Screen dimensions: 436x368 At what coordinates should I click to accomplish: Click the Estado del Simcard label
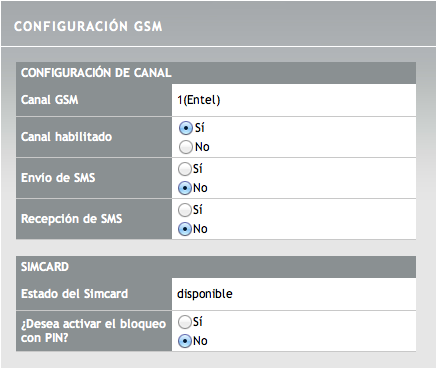click(x=74, y=294)
